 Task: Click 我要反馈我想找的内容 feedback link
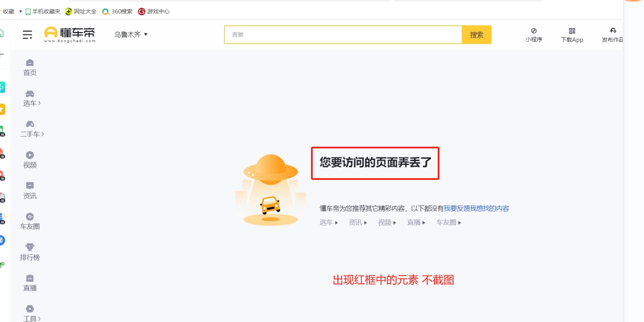click(476, 208)
